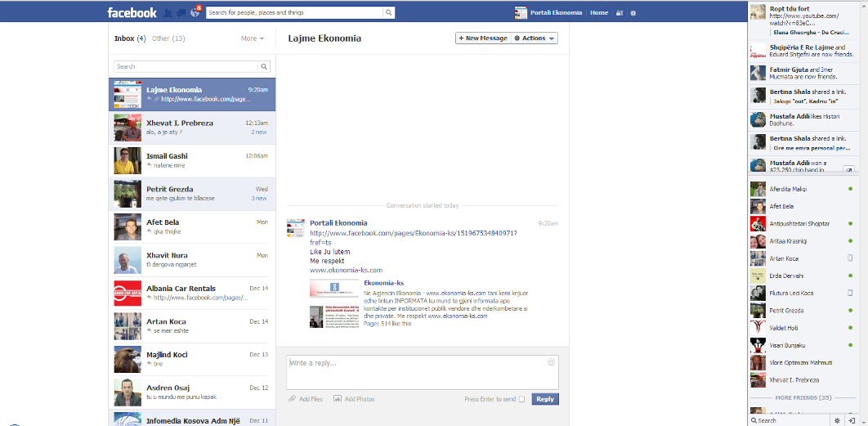Open the friend requests icon in top bar

(x=168, y=13)
